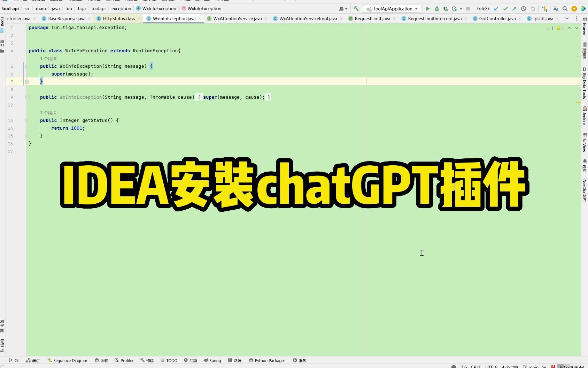Expand the folded constructor at line 9
Image resolution: width=588 pixels, height=368 pixels.
pyautogui.click(x=27, y=97)
